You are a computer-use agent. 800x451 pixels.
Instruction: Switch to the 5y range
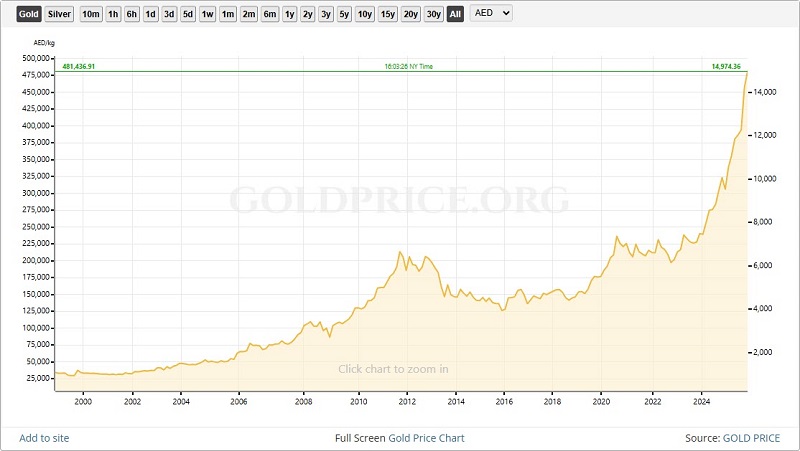click(x=344, y=14)
